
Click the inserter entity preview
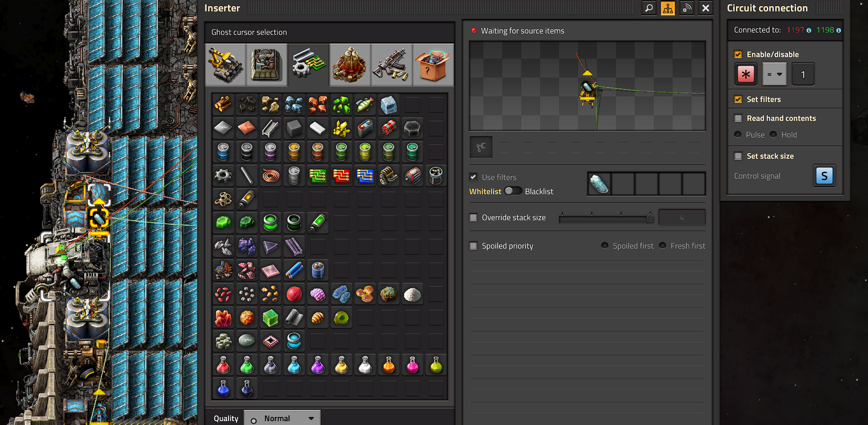pos(587,86)
